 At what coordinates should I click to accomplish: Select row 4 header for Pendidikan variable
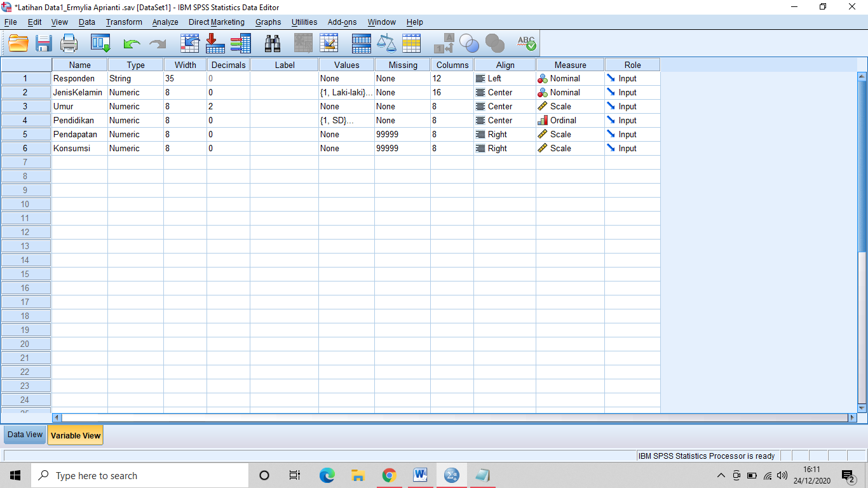tap(25, 120)
